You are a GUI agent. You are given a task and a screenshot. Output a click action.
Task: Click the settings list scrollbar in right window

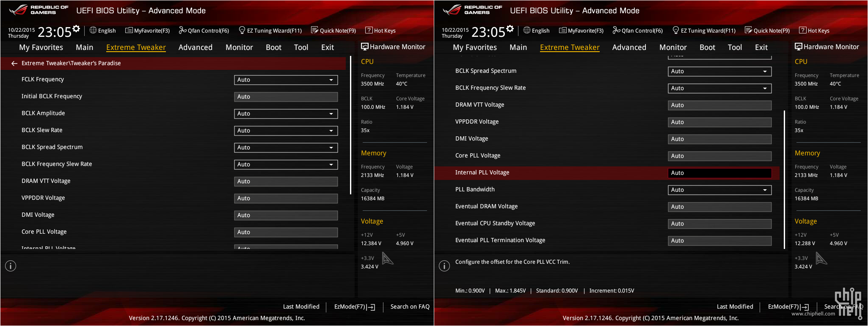pyautogui.click(x=784, y=180)
